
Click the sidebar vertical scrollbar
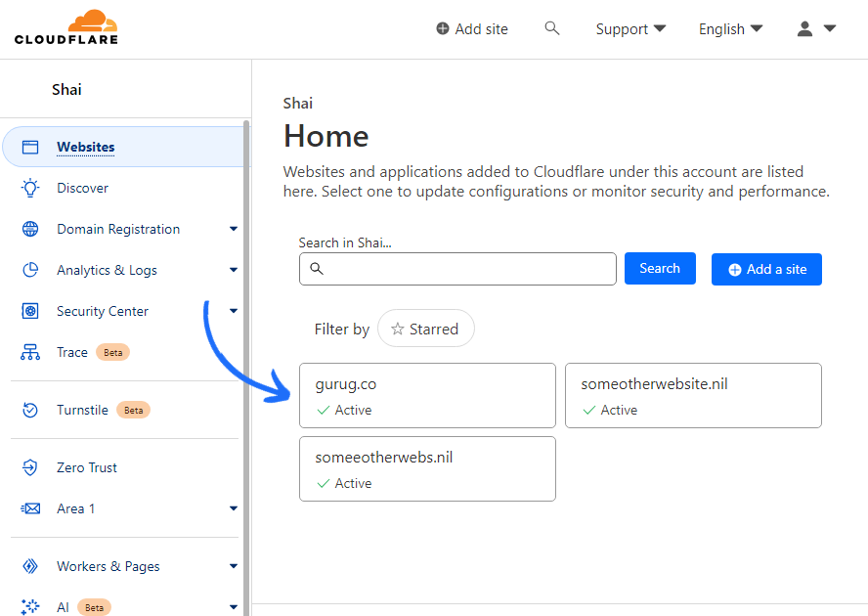[x=246, y=368]
